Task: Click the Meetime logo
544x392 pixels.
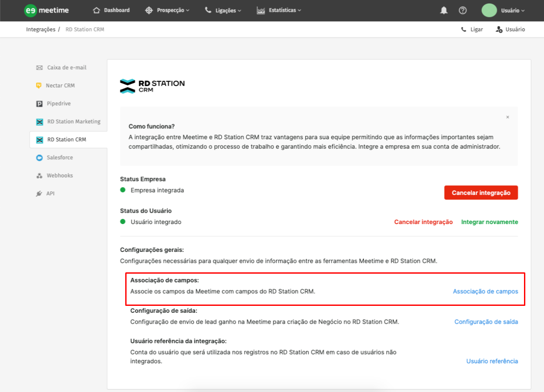Action: click(x=47, y=10)
